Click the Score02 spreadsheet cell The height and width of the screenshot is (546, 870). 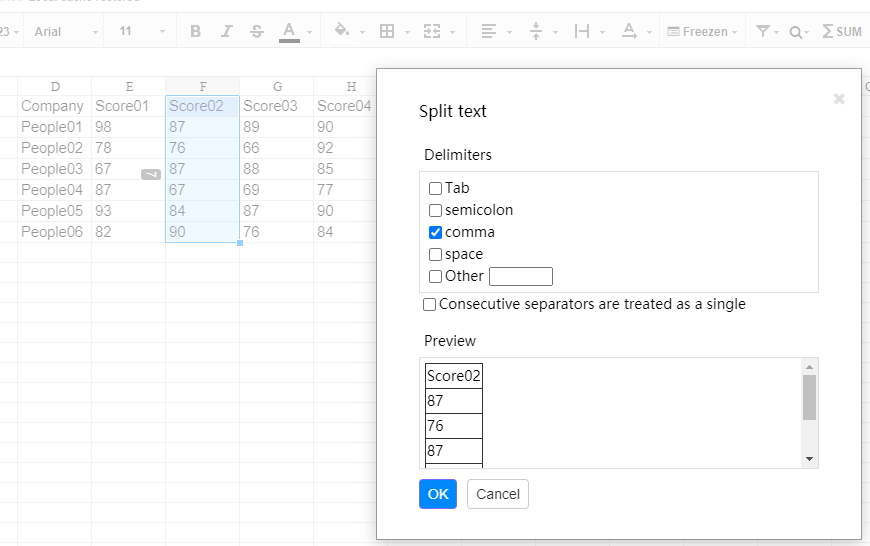click(203, 106)
